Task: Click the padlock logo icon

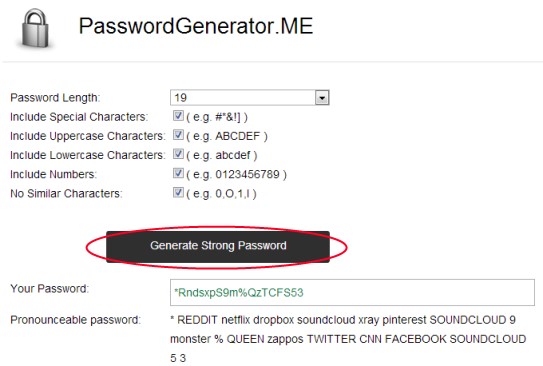Action: coord(35,28)
